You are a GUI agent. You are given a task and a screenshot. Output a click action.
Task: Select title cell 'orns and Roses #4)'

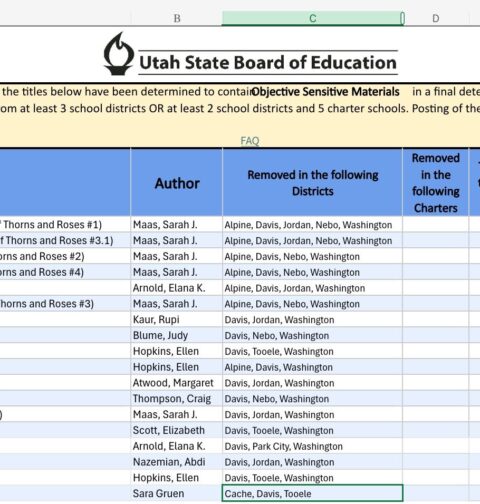click(65, 272)
